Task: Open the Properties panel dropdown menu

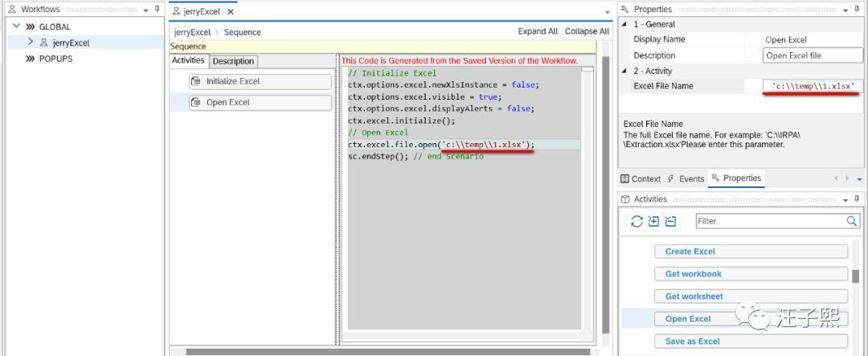Action: tap(845, 10)
